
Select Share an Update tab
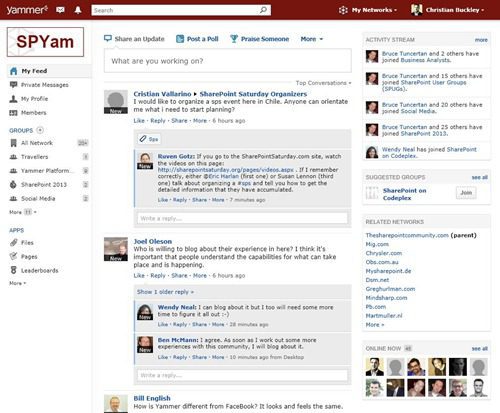pyautogui.click(x=134, y=39)
